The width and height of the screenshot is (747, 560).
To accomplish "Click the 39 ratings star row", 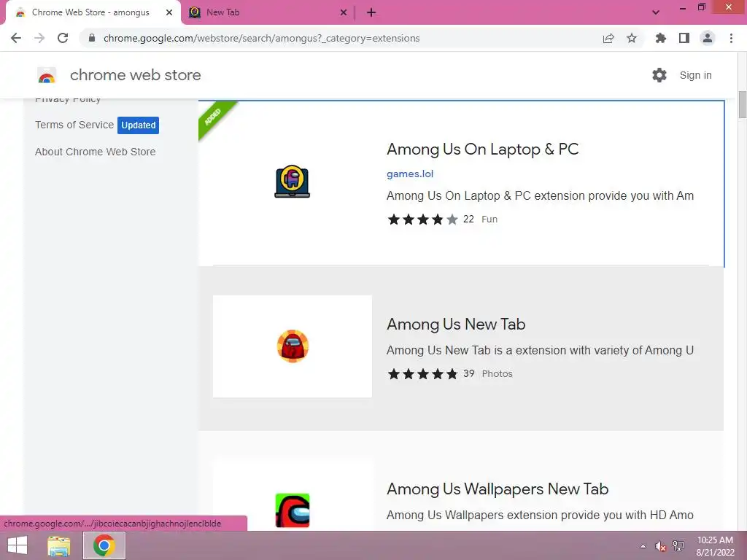I will tap(422, 374).
